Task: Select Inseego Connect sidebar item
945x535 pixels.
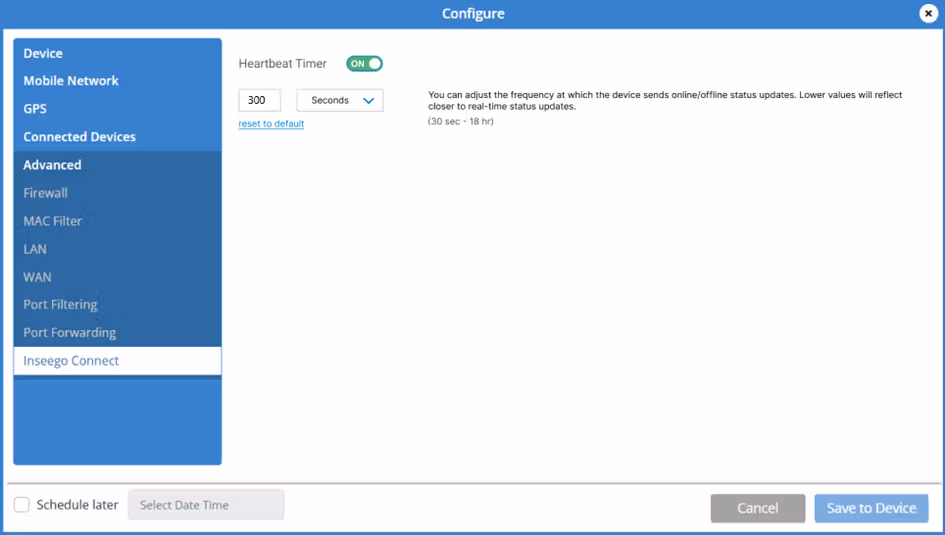Action: pyautogui.click(x=118, y=360)
